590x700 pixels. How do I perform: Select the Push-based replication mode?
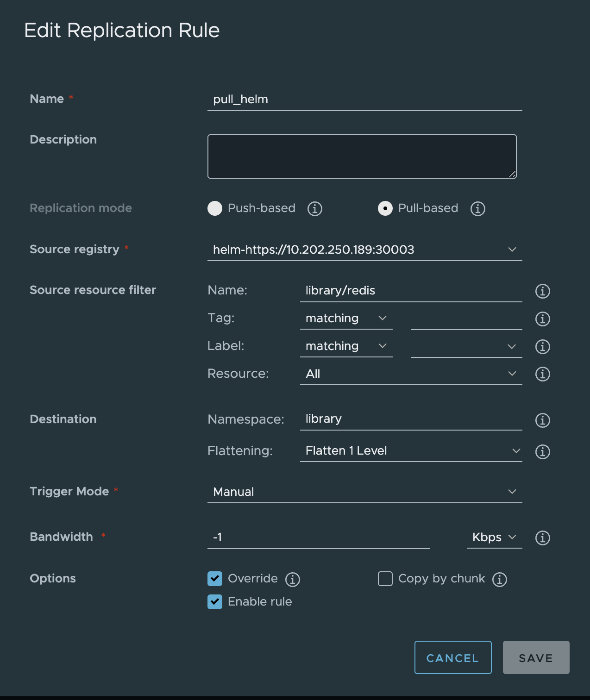(x=214, y=209)
